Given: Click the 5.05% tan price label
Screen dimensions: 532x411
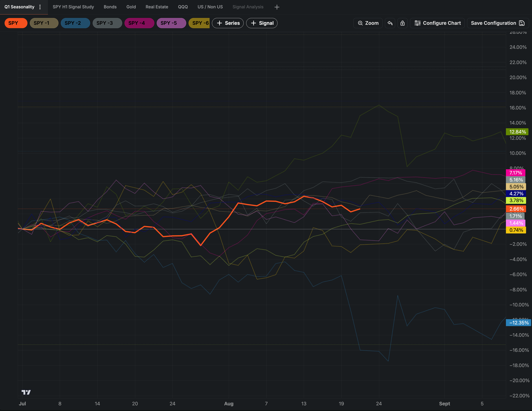Looking at the screenshot, I should pyautogui.click(x=516, y=187).
